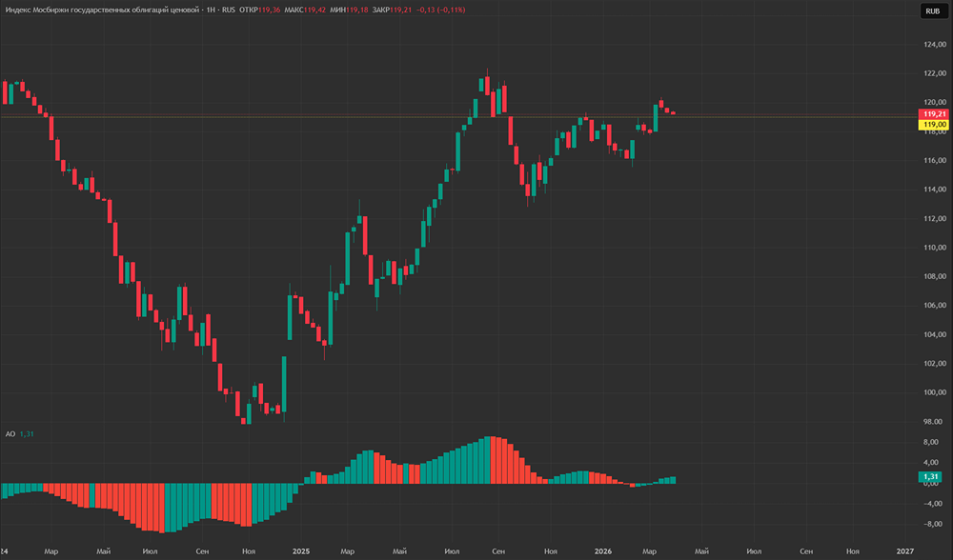Click the МИН 119,18 low value
Image resolution: width=953 pixels, height=560 pixels.
349,10
